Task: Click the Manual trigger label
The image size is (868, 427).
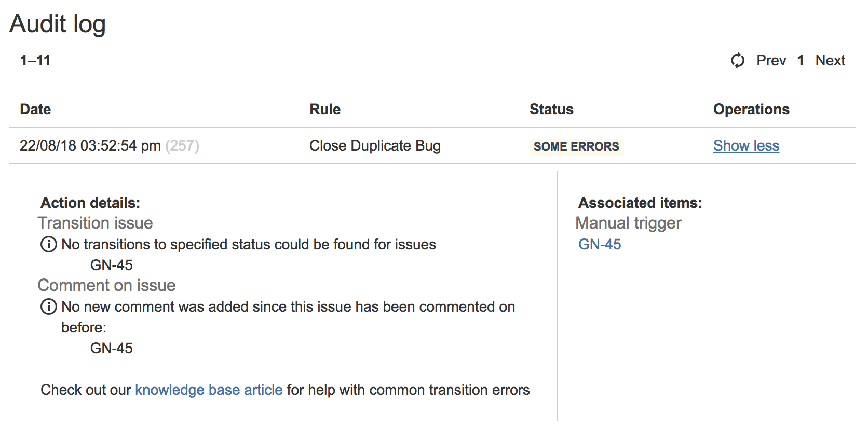Action: point(628,223)
